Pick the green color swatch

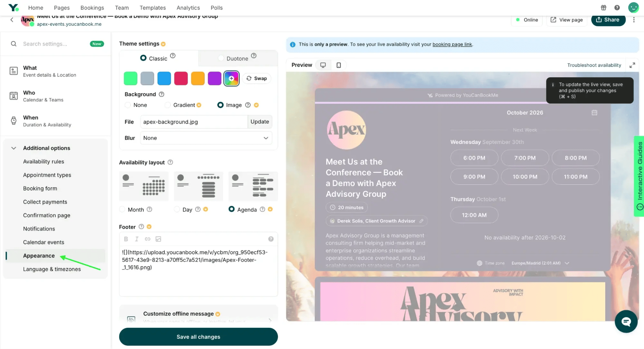point(130,79)
